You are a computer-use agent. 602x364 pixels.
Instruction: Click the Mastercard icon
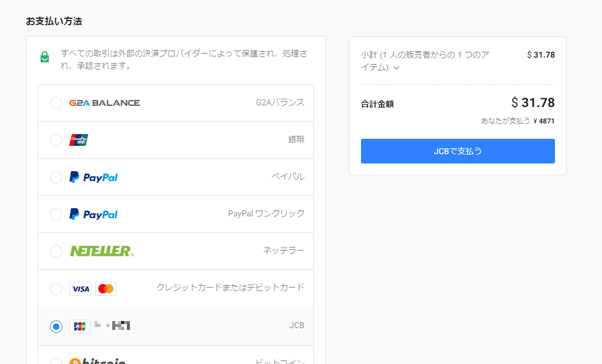click(x=106, y=289)
